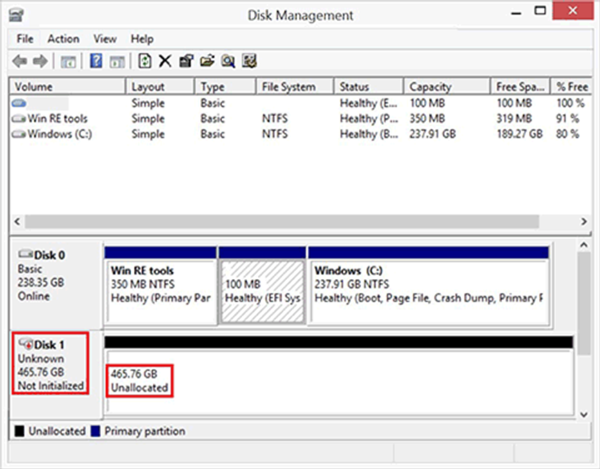Screen dimensions: 600x469
Task: Click the 237.91 GB capacity cell
Action: click(432, 134)
